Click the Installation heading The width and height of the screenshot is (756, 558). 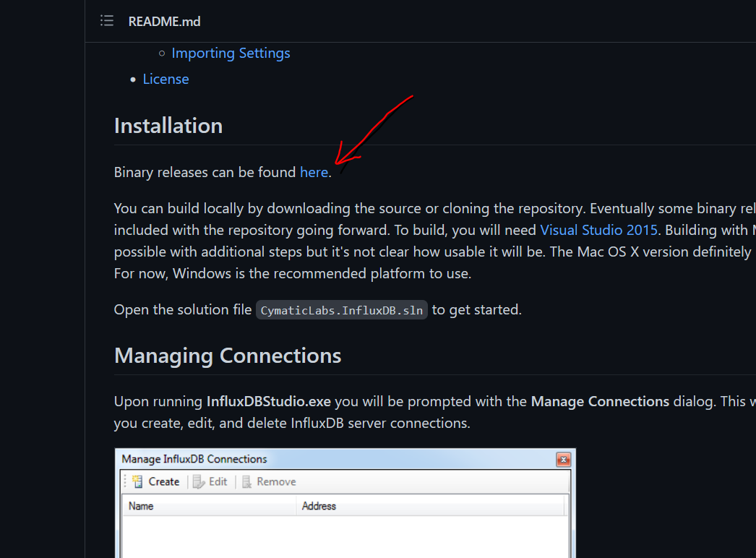click(x=168, y=126)
